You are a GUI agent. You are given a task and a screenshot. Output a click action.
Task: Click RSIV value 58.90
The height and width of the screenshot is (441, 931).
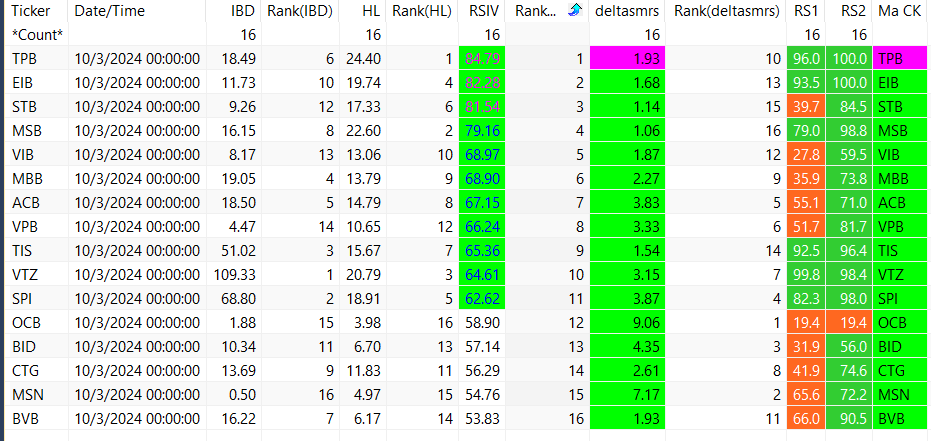[482, 323]
